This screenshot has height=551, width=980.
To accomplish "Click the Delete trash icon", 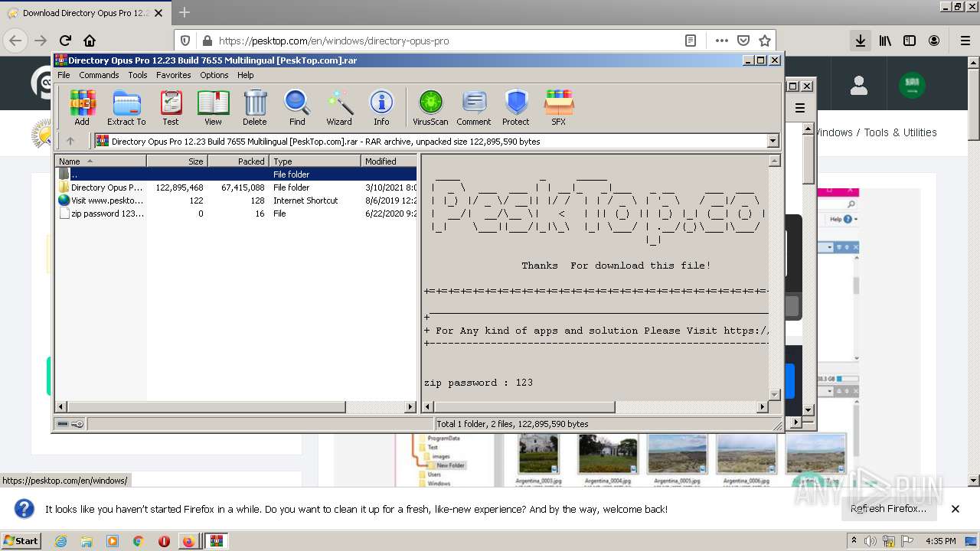I will coord(255,107).
